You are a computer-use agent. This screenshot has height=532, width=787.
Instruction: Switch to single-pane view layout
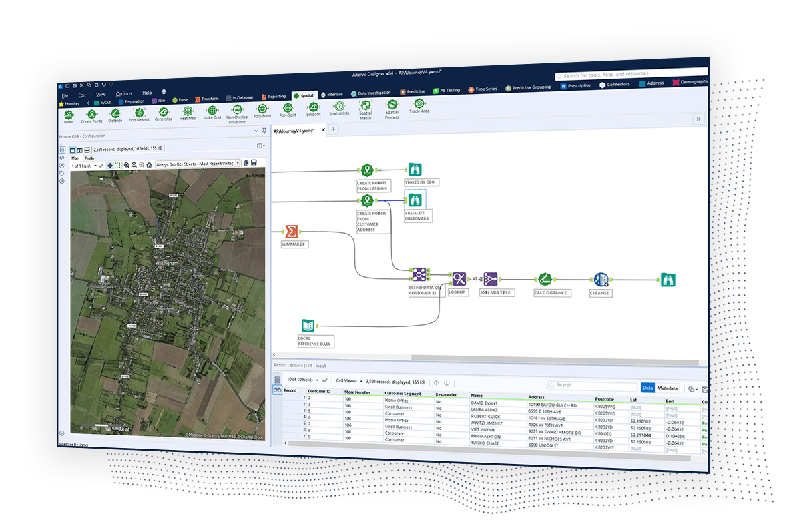[x=72, y=150]
